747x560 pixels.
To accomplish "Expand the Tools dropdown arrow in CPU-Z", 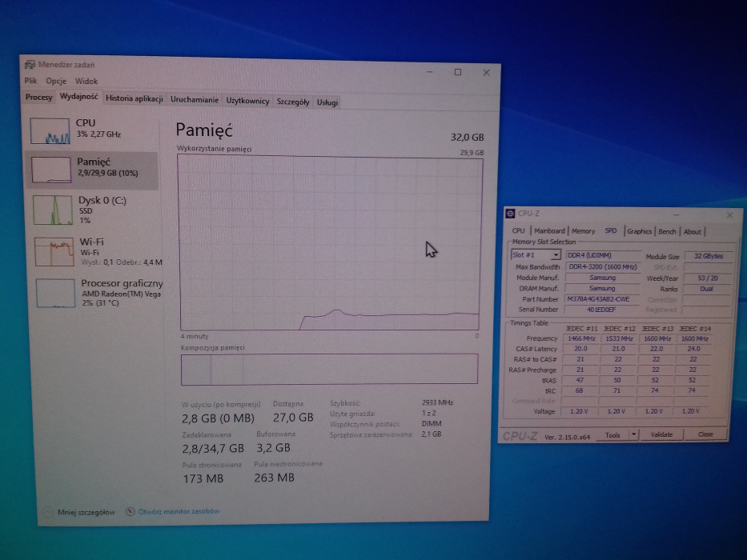I will (x=633, y=434).
